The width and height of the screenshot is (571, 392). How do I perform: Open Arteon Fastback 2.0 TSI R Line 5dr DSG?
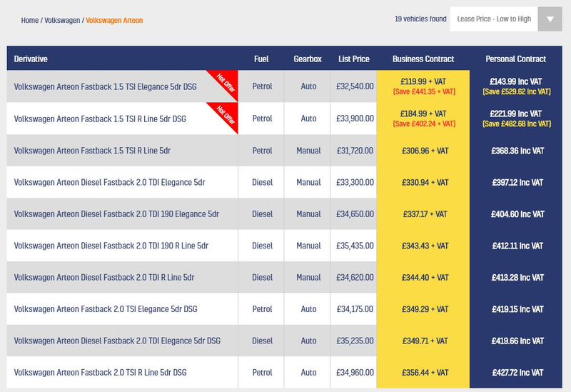click(x=100, y=372)
